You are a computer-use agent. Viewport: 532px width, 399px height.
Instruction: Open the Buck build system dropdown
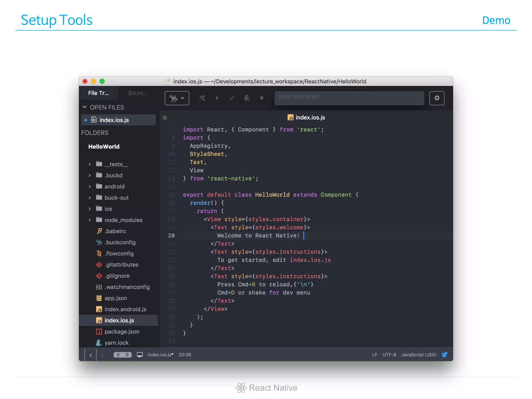tap(177, 98)
